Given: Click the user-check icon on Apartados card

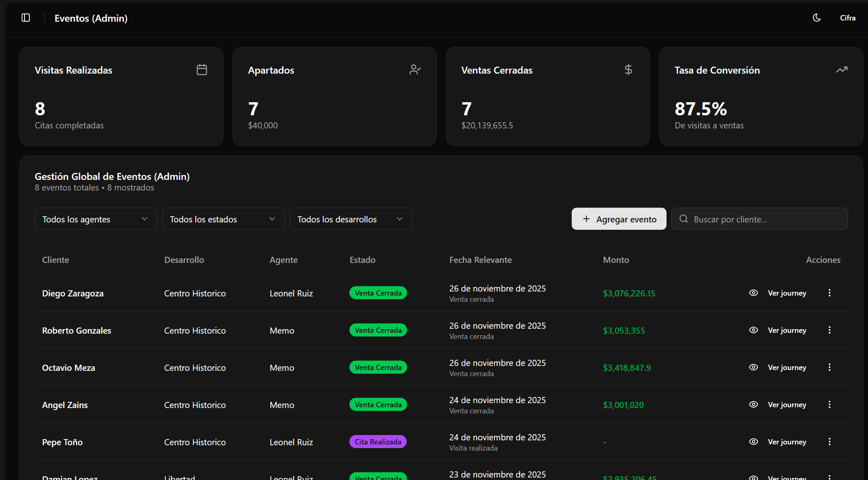Looking at the screenshot, I should [415, 69].
